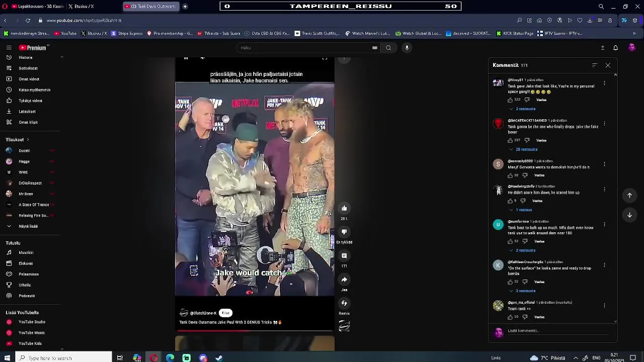
Task: Click the Short's comments button showing 171
Action: point(344,256)
